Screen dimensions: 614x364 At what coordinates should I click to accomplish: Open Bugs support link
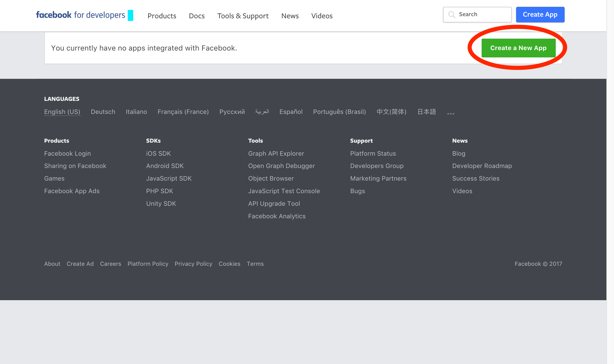[358, 191]
